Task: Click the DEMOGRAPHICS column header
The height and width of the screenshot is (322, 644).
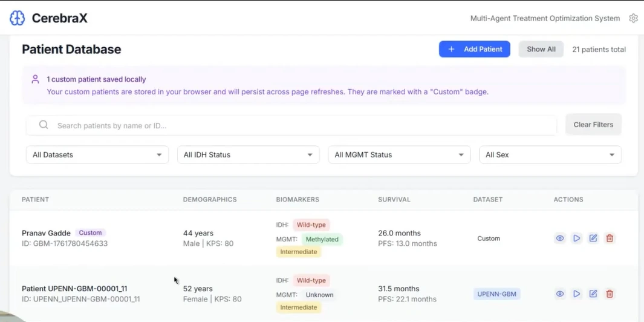Action: [x=210, y=200]
